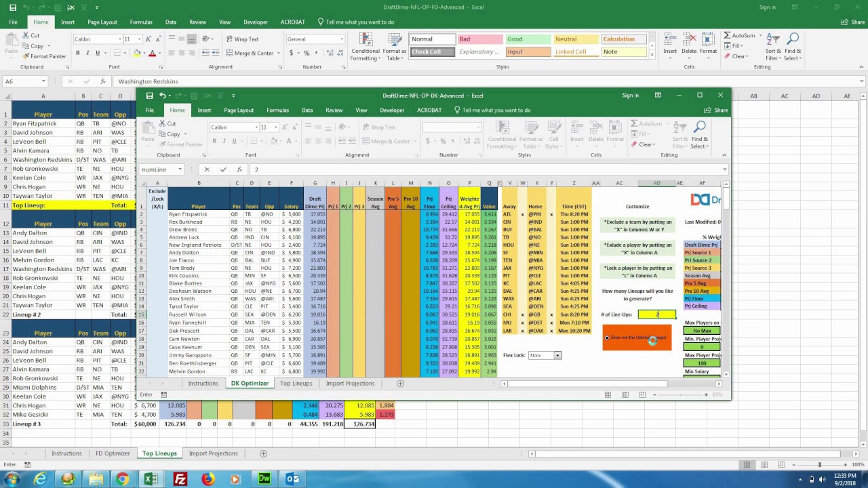Click Undo in DK-Advanced quick access toolbar
This screenshot has height=488, width=868.
pos(163,96)
